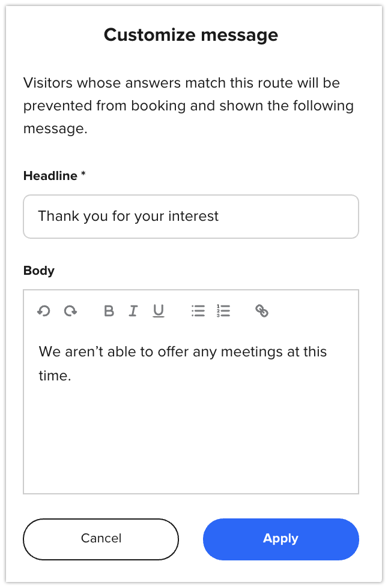This screenshot has height=588, width=388.
Task: Click the word "interest" in Headline
Action: click(193, 216)
